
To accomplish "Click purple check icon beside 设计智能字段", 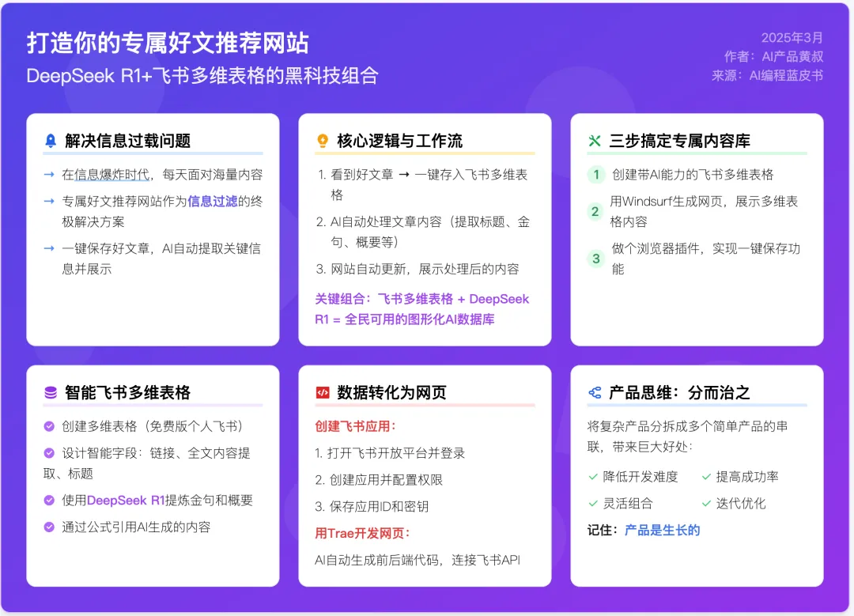I will (49, 453).
